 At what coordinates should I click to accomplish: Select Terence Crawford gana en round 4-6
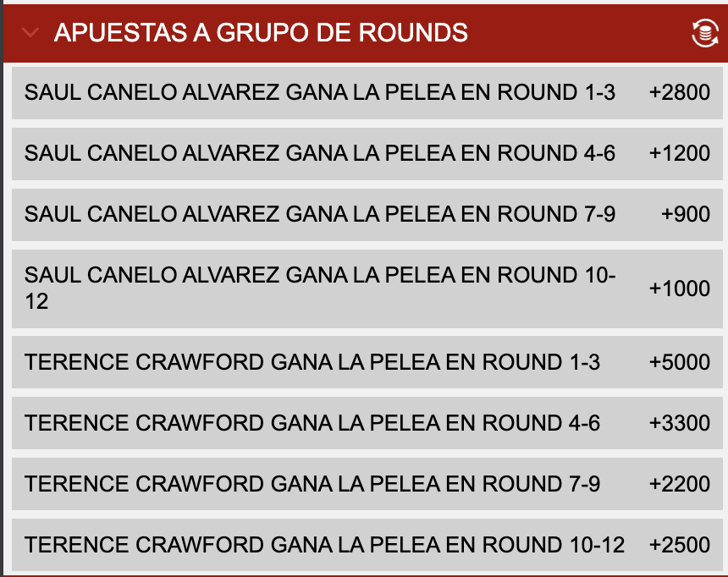click(x=367, y=423)
